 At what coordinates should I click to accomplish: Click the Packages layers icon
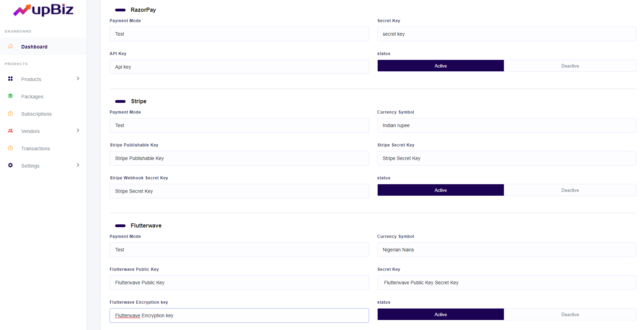pyautogui.click(x=10, y=96)
